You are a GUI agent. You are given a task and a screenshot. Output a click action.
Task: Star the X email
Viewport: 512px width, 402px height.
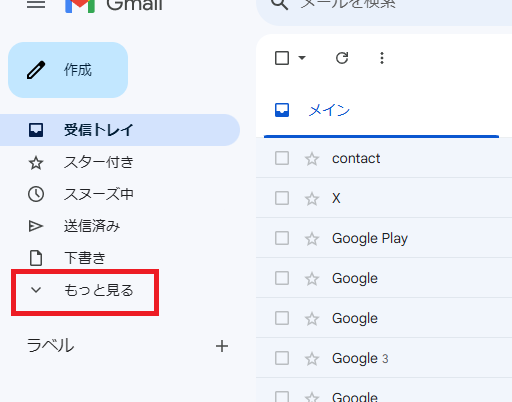[312, 199]
